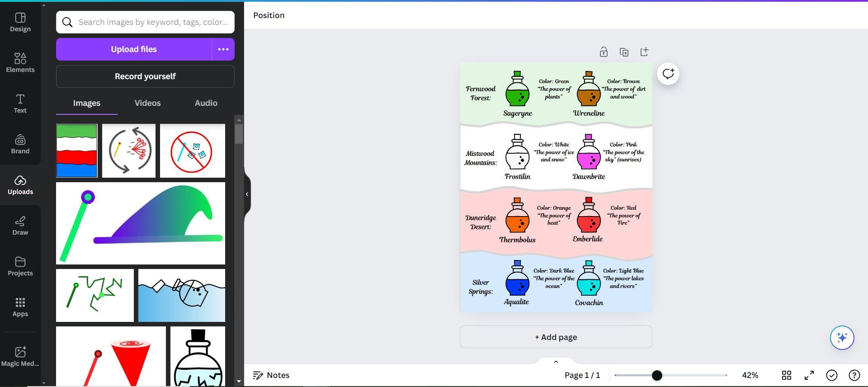Open the Draw tool
868x387 pixels.
(20, 226)
